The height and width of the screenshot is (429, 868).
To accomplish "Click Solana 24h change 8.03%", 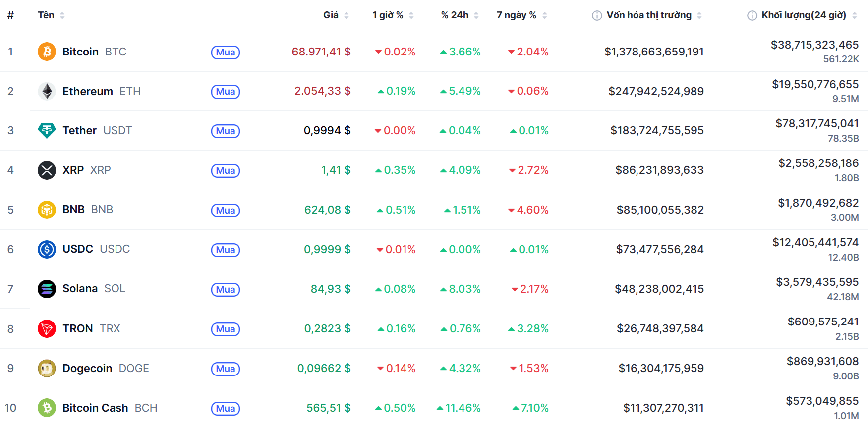I will tap(461, 289).
